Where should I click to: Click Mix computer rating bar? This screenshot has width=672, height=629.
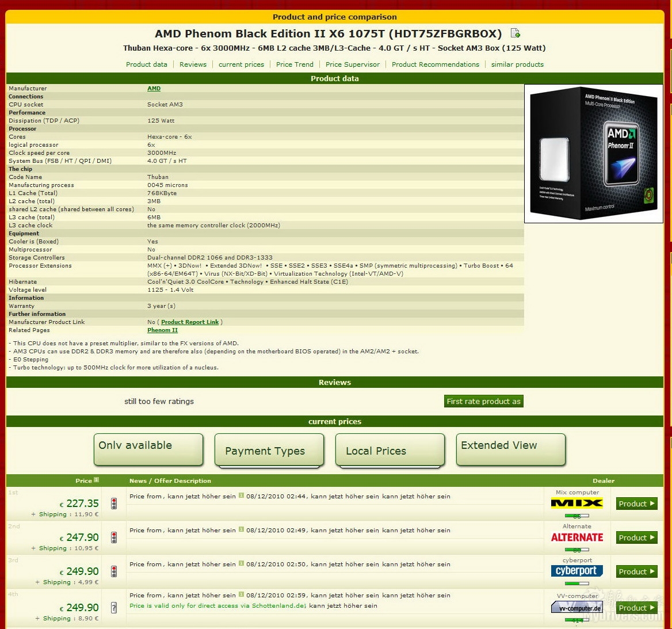pos(577,516)
